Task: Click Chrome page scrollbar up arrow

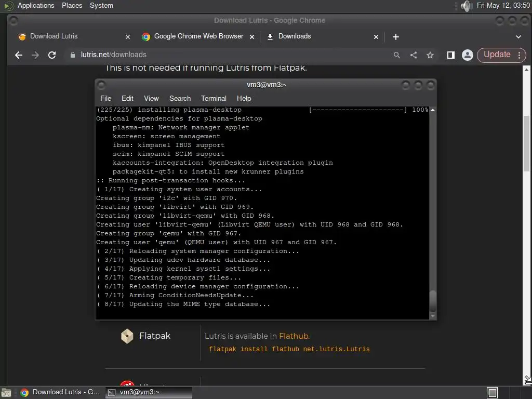Action: tap(526, 70)
